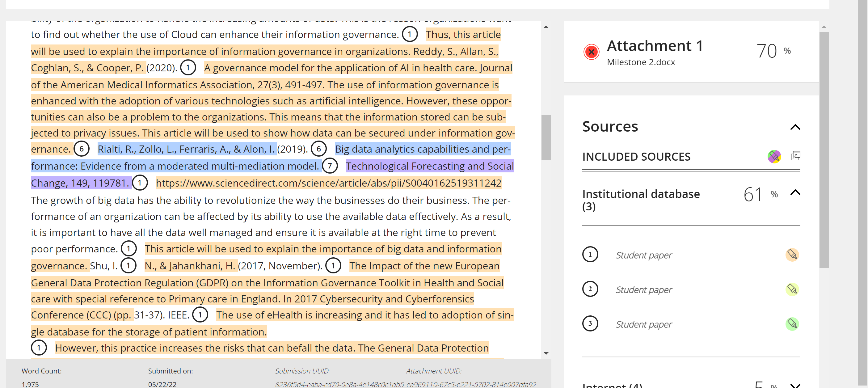
Task: Click the circled 2 next to second Student paper
Action: point(590,289)
